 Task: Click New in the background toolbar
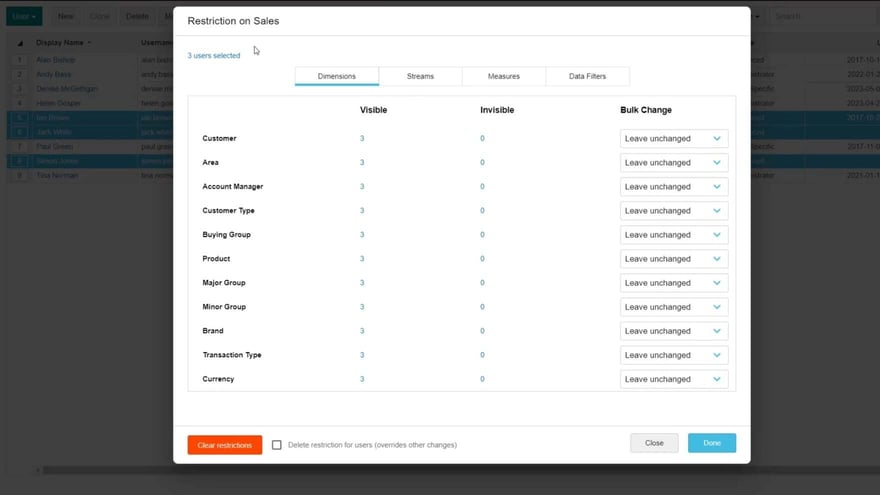66,16
